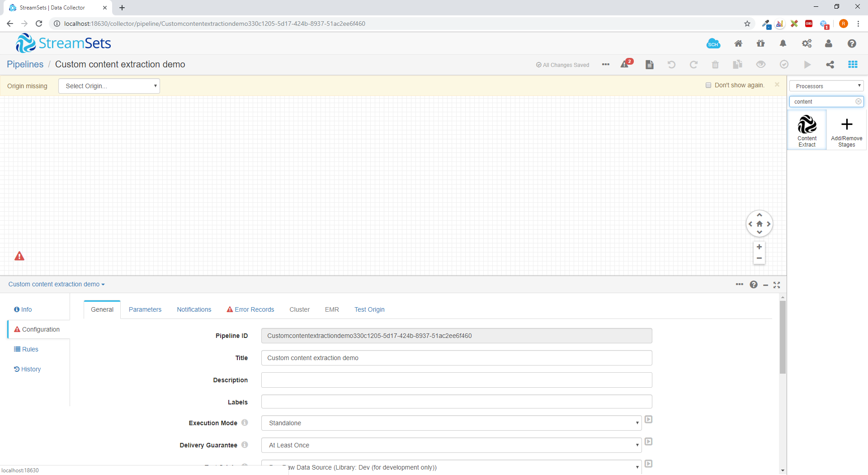The image size is (868, 475).
Task: Check the Don't show again option
Action: tap(708, 85)
